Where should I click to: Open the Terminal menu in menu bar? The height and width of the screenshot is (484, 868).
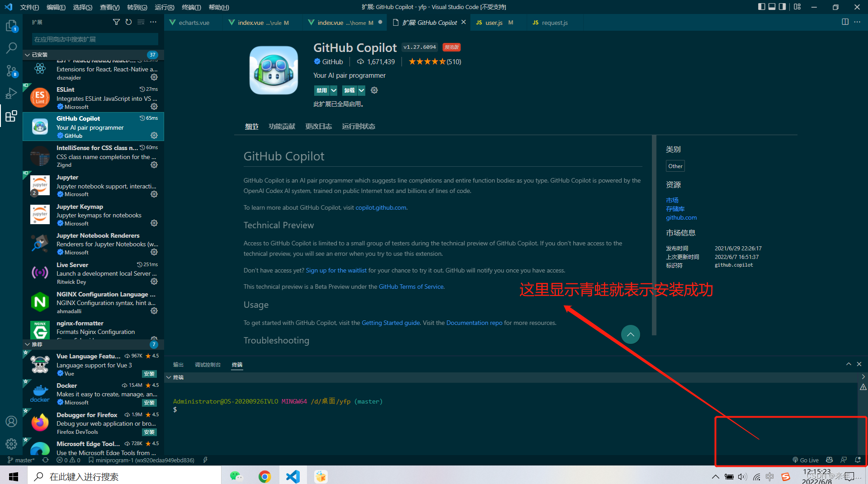click(x=191, y=7)
